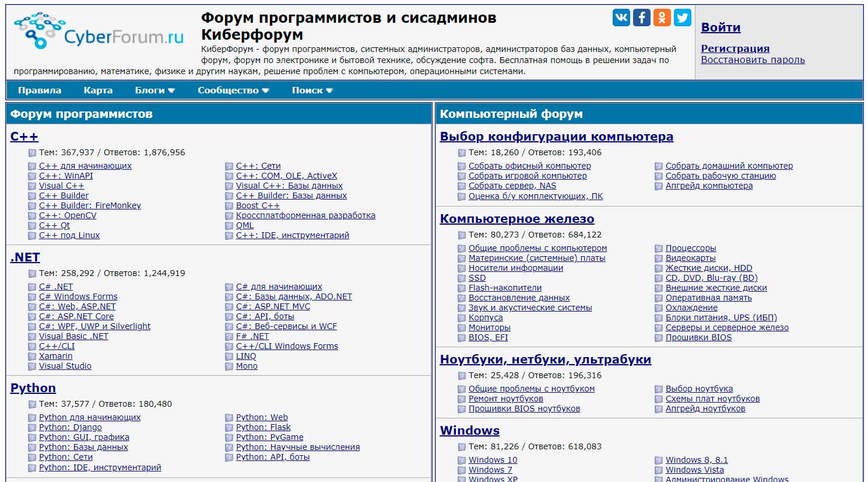Click folder icon beside Python: PyGame
This screenshot has height=482, width=868.
click(x=230, y=438)
